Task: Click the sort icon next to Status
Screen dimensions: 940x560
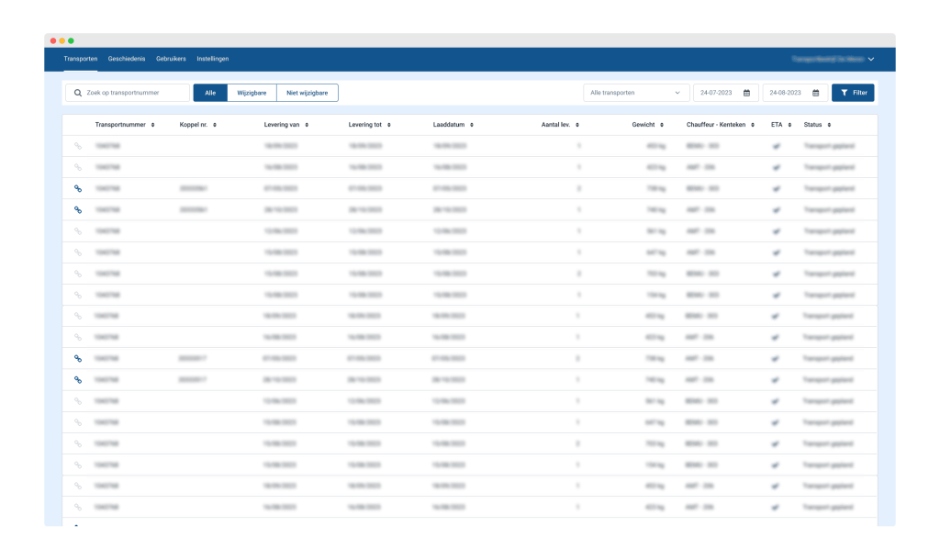Action: 829,125
